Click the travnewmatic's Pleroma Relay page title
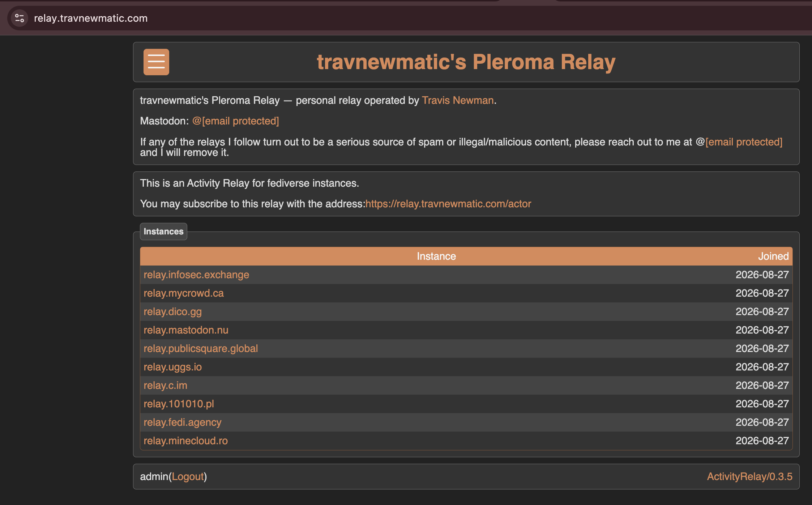The height and width of the screenshot is (505, 812). 466,62
